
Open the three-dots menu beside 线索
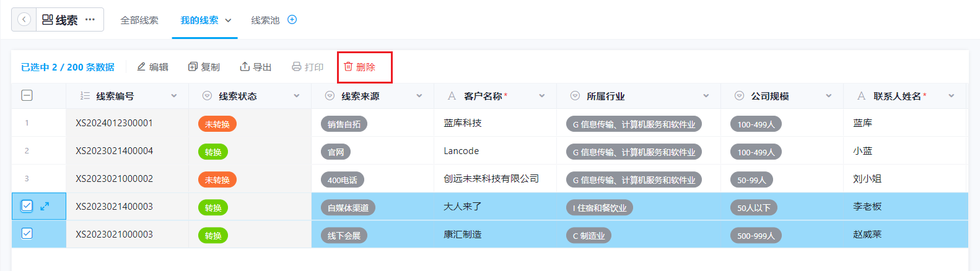(90, 20)
